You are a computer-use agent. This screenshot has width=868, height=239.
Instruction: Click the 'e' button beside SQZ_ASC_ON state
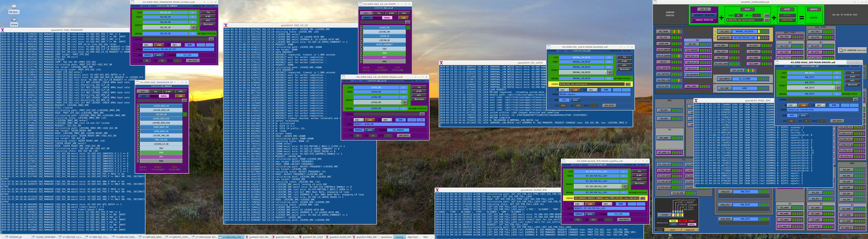(x=138, y=114)
